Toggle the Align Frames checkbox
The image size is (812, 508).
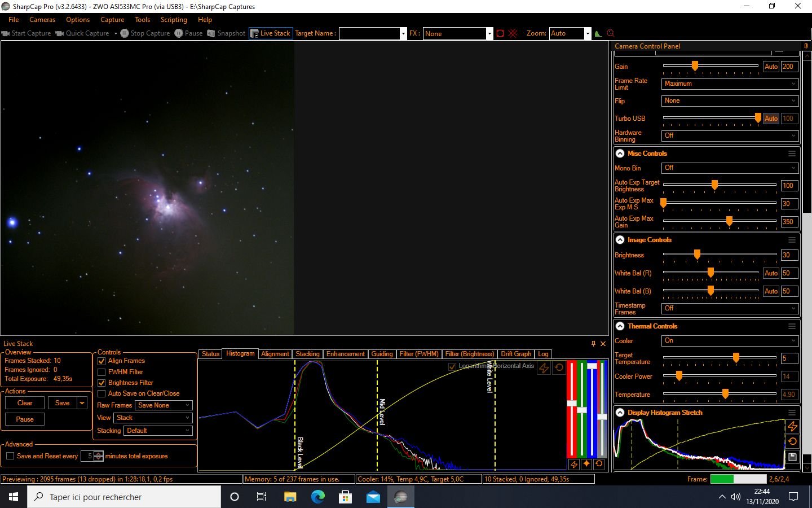(x=101, y=361)
